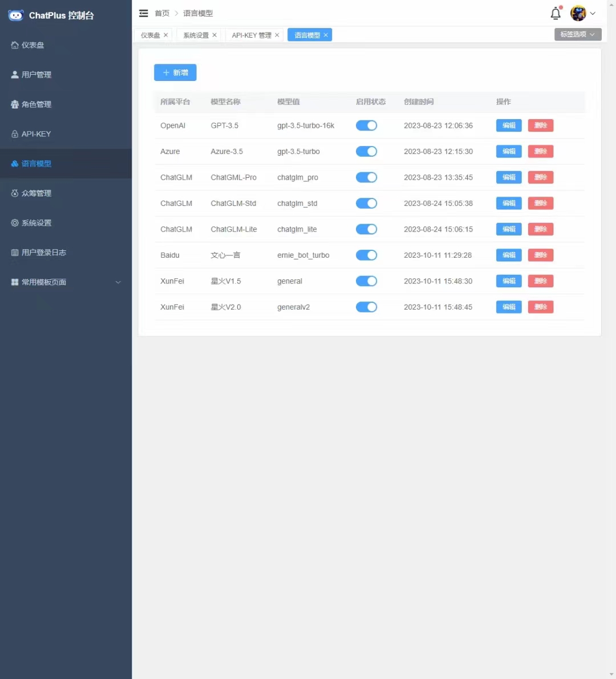Select 用户管理 in the sidebar

pyautogui.click(x=36, y=75)
